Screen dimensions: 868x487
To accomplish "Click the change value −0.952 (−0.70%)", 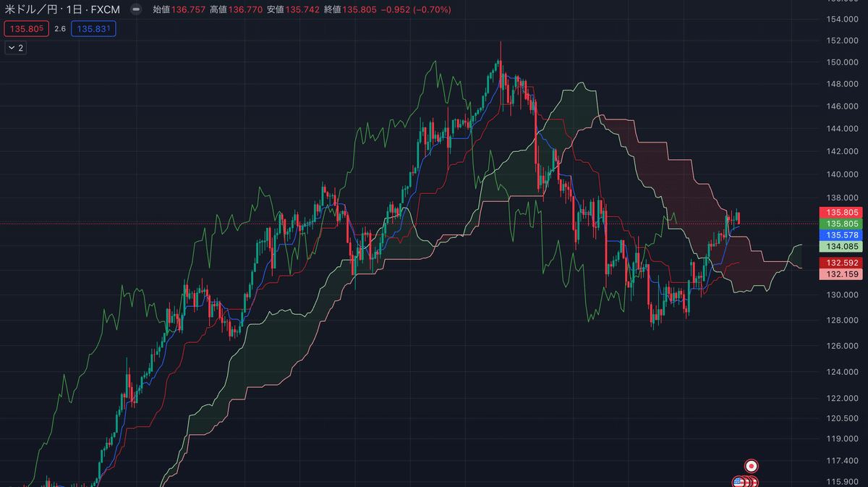I will (x=414, y=10).
